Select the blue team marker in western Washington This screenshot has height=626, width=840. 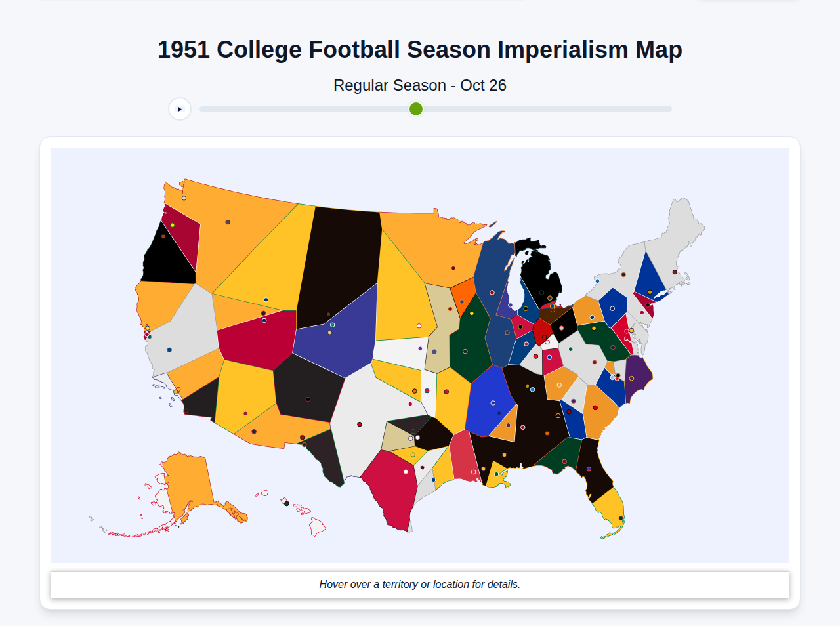(184, 198)
